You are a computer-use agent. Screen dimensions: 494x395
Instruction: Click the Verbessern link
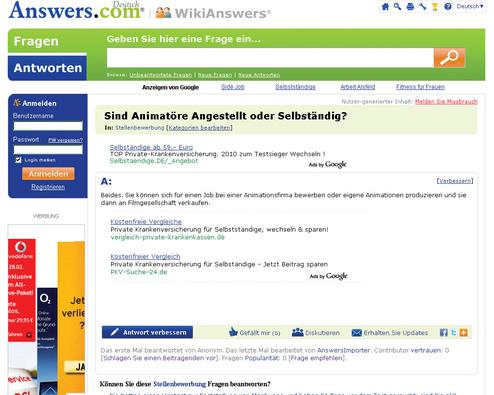pyautogui.click(x=455, y=181)
